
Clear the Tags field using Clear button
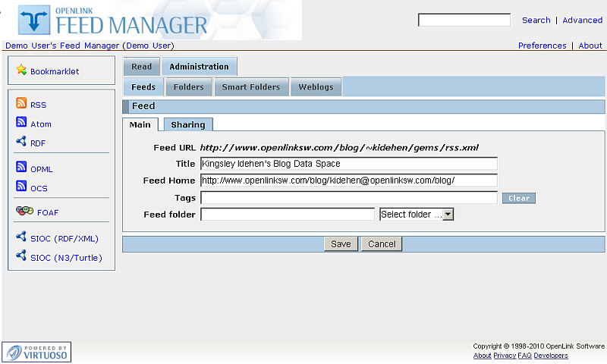518,198
